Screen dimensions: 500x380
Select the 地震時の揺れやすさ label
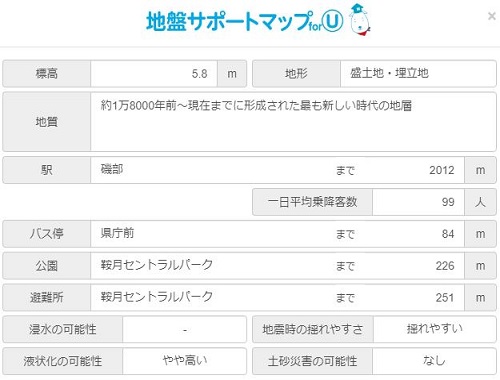(x=313, y=330)
